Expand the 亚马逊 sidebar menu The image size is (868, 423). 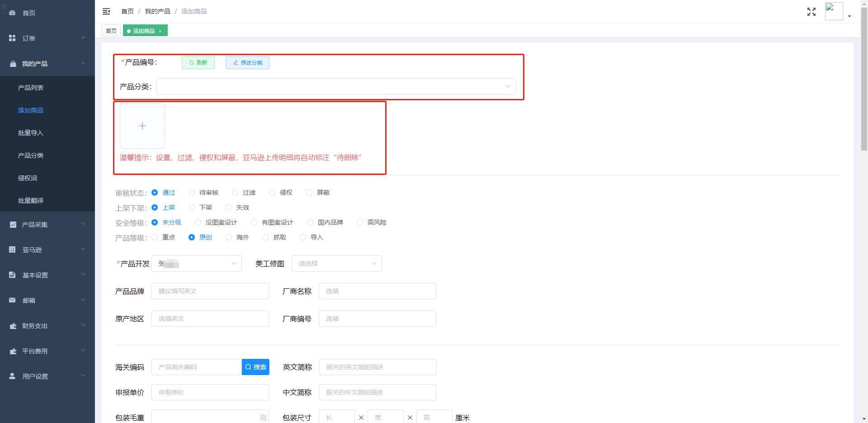[47, 250]
